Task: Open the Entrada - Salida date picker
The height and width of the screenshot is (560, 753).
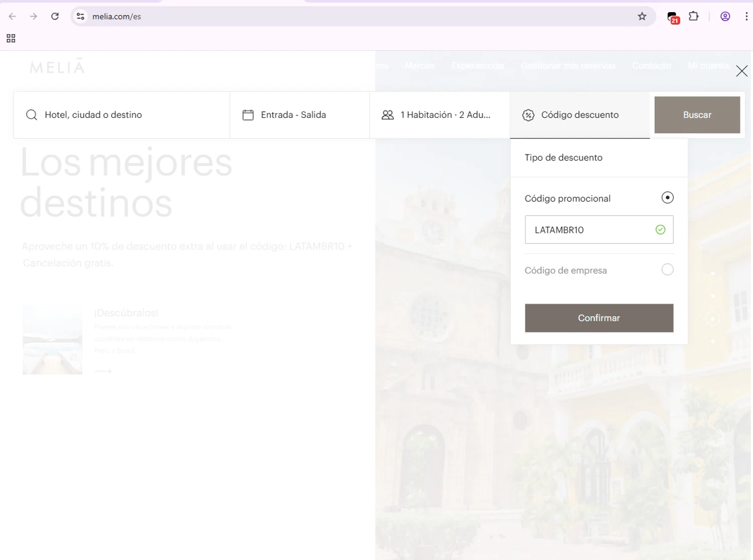Action: [x=300, y=115]
